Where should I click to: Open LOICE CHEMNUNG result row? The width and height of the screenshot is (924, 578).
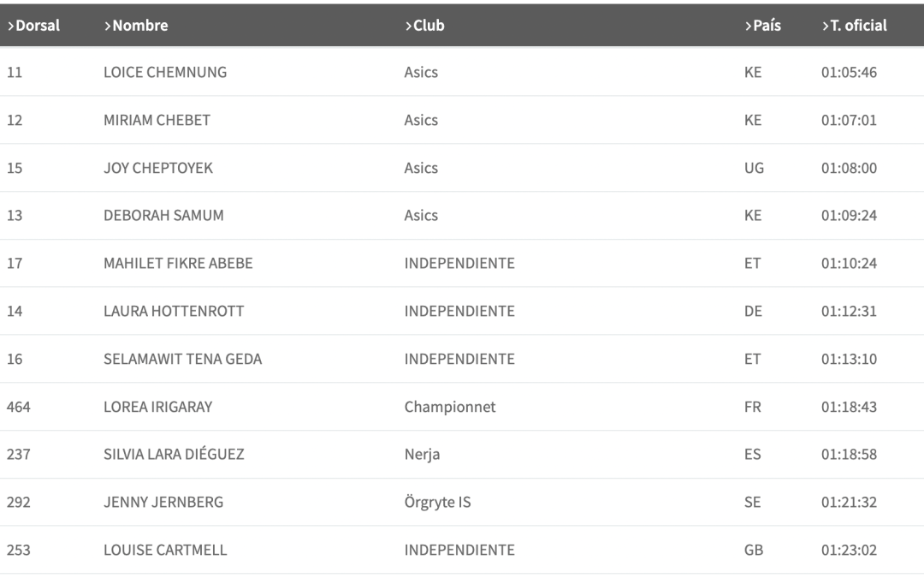coord(165,73)
